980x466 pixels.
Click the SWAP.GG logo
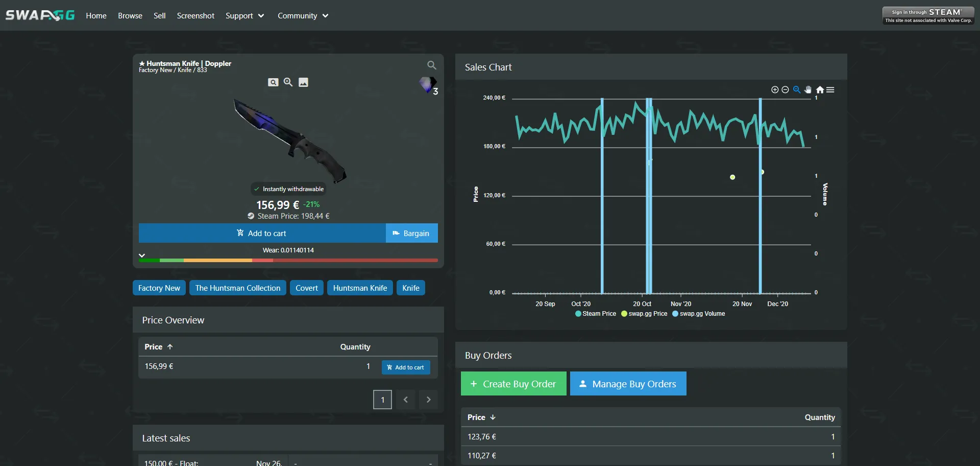pos(40,15)
